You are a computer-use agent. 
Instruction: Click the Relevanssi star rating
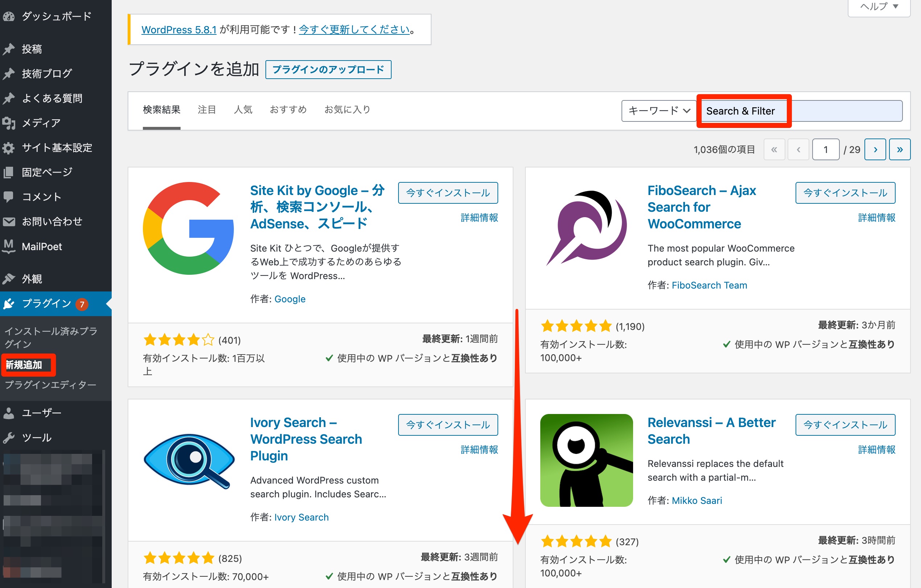click(x=577, y=541)
